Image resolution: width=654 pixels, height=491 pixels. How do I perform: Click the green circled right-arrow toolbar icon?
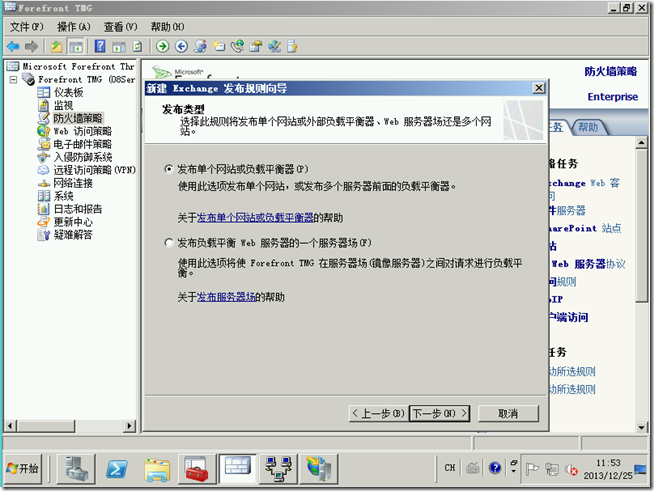click(163, 46)
